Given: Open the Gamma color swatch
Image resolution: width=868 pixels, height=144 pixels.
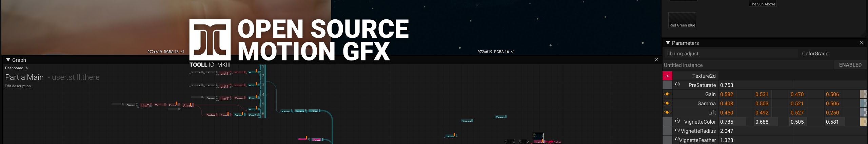Looking at the screenshot, I should click(863, 103).
